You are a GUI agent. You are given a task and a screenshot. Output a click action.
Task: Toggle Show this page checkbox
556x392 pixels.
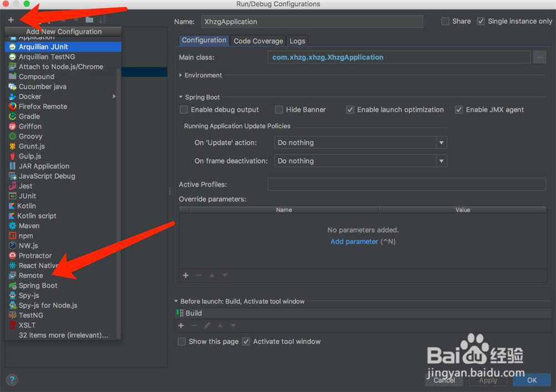[x=182, y=341]
